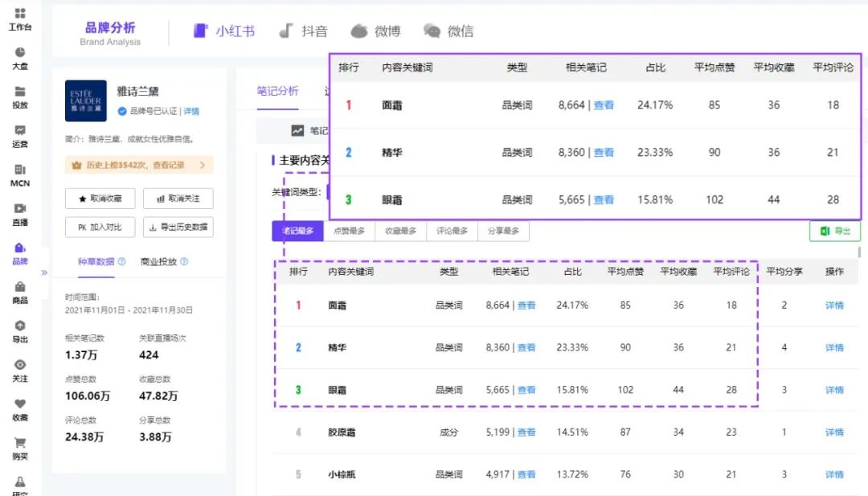This screenshot has height=496, width=868.
Task: Click the Estée Lauder brand logo
Action: (x=86, y=100)
